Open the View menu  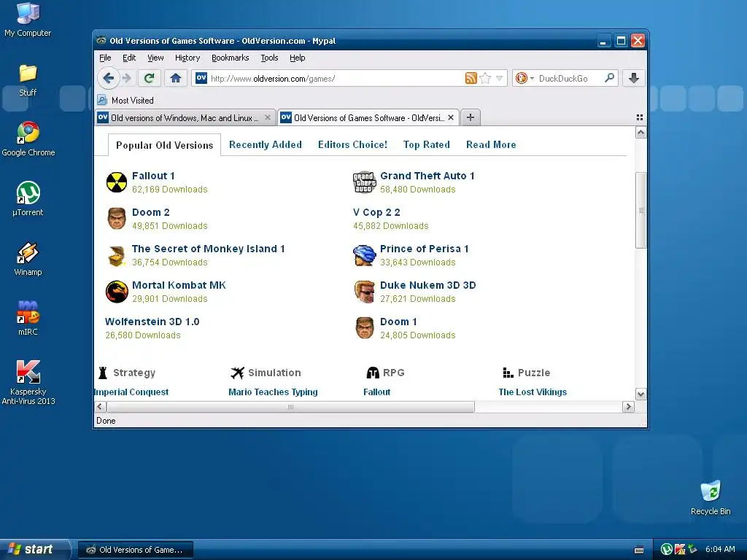point(155,58)
